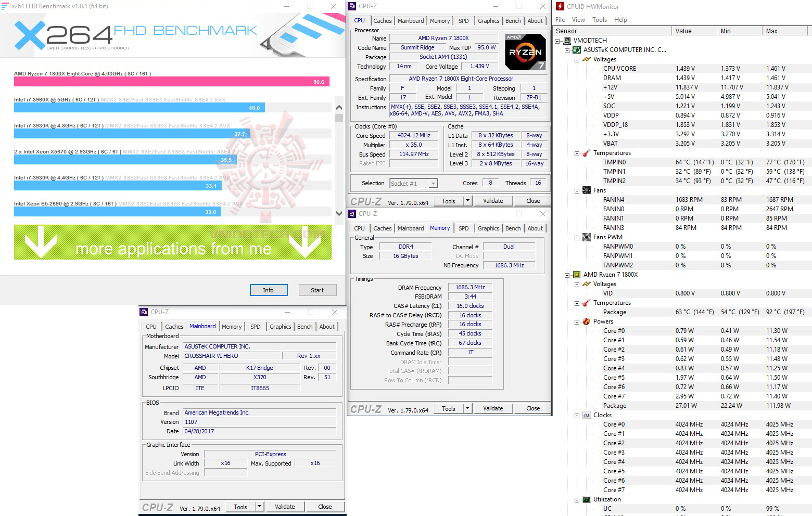This screenshot has width=812, height=516.
Task: Click the Info button in x264 Benchmark
Action: 268,290
